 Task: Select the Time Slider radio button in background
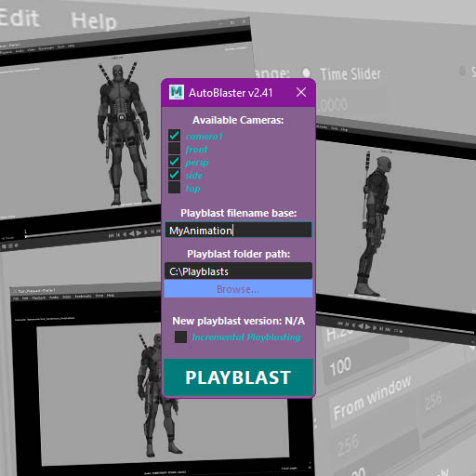(306, 73)
